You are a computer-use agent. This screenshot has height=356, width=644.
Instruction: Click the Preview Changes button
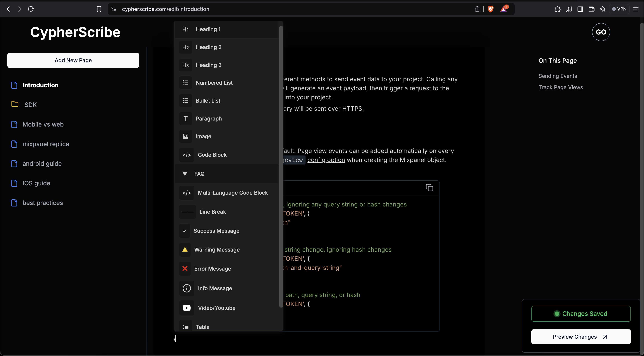pos(581,337)
